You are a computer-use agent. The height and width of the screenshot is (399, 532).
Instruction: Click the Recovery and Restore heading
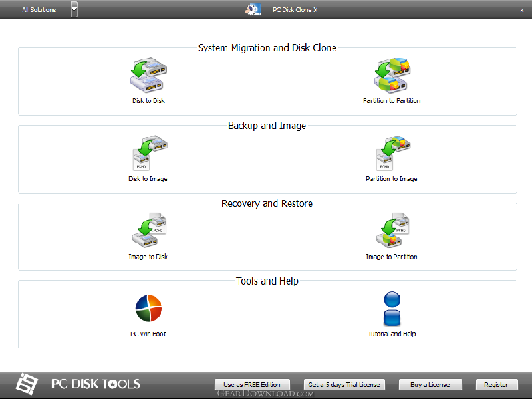pyautogui.click(x=267, y=203)
